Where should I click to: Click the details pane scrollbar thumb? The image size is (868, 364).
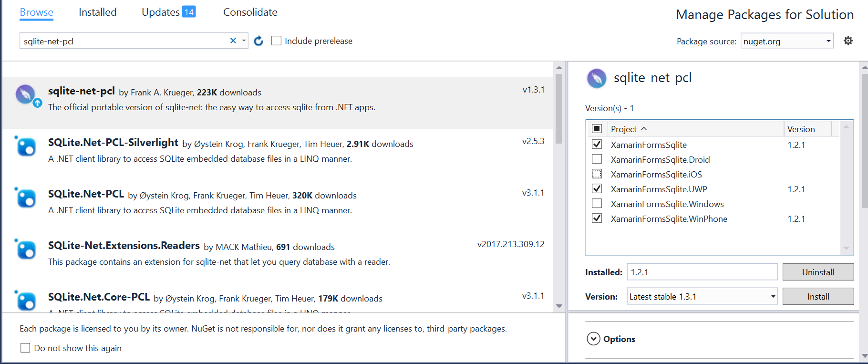[864, 141]
